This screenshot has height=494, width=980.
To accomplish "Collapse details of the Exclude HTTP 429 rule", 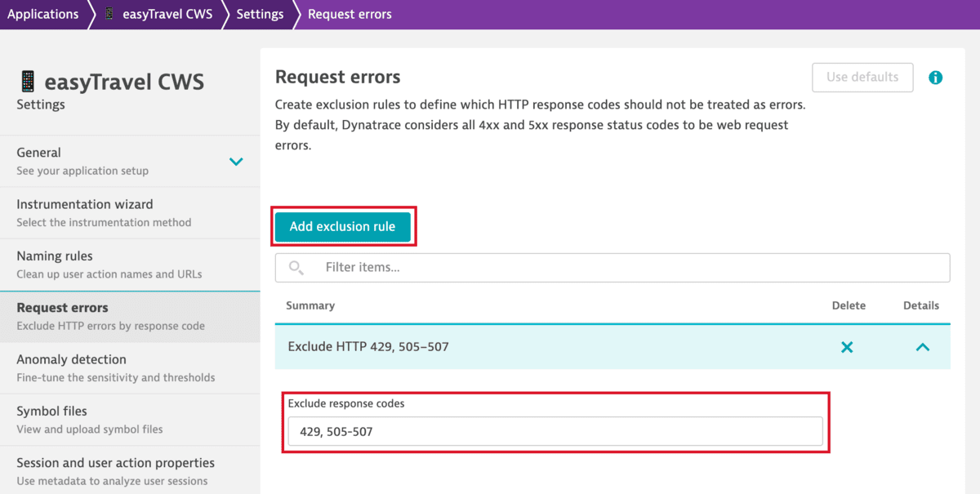I will coord(921,346).
